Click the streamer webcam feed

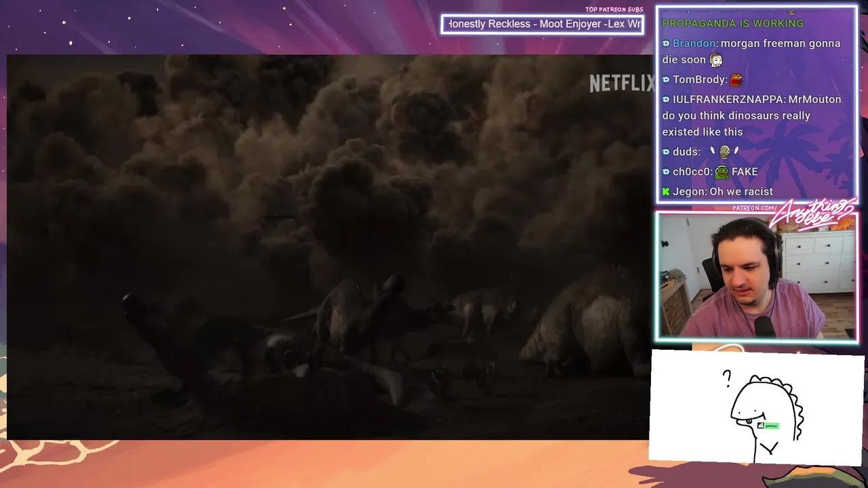click(x=757, y=277)
